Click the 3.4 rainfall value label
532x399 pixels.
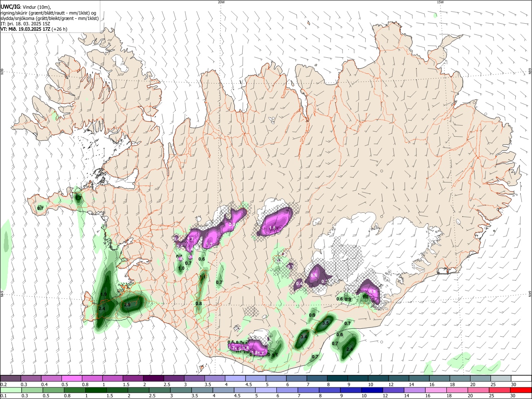click(x=304, y=337)
